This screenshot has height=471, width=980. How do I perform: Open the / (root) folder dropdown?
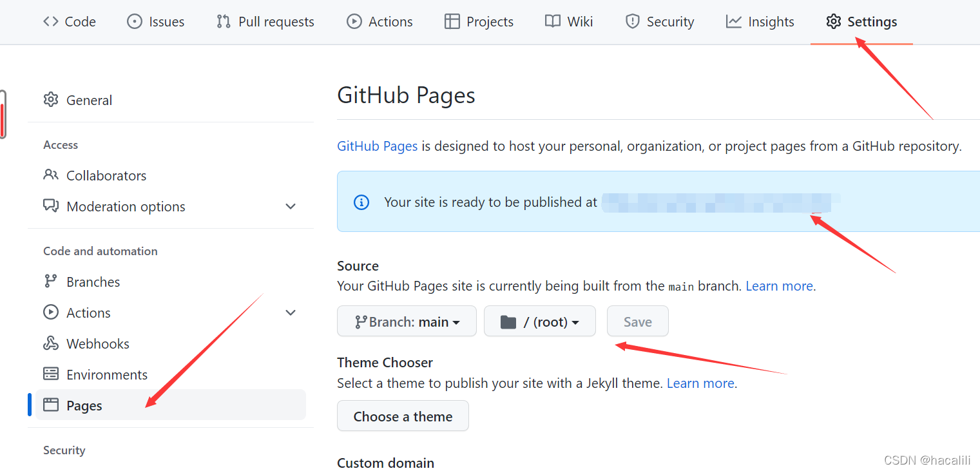point(540,321)
